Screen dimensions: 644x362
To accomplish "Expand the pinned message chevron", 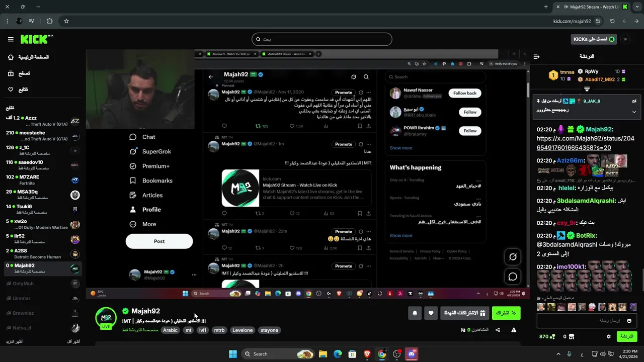I will pyautogui.click(x=634, y=112).
